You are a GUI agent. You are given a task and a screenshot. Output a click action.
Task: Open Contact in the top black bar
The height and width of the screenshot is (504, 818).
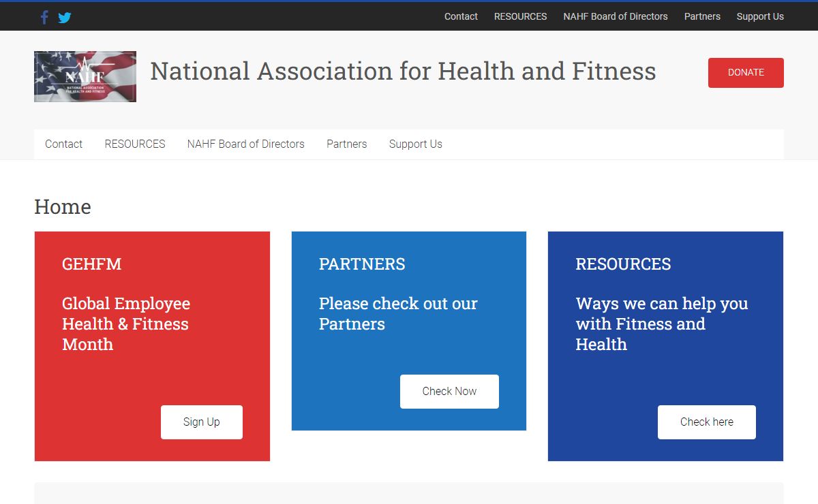coord(461,16)
